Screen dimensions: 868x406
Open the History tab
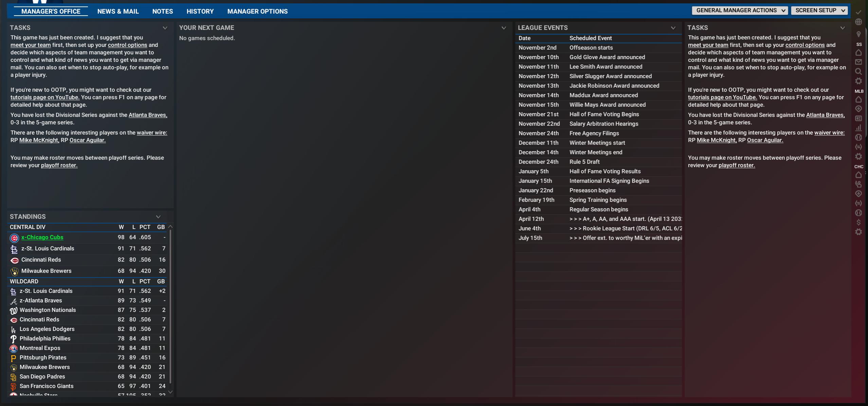pos(200,11)
